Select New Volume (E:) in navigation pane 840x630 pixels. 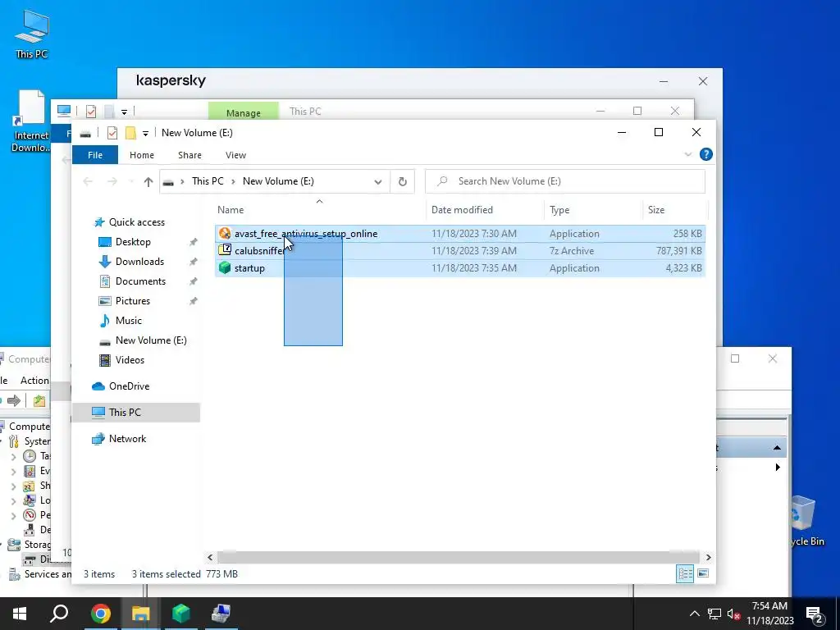(151, 340)
